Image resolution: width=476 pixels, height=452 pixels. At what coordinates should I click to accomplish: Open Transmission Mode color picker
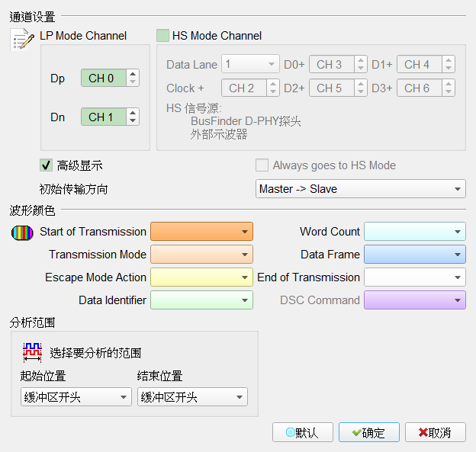(x=201, y=255)
